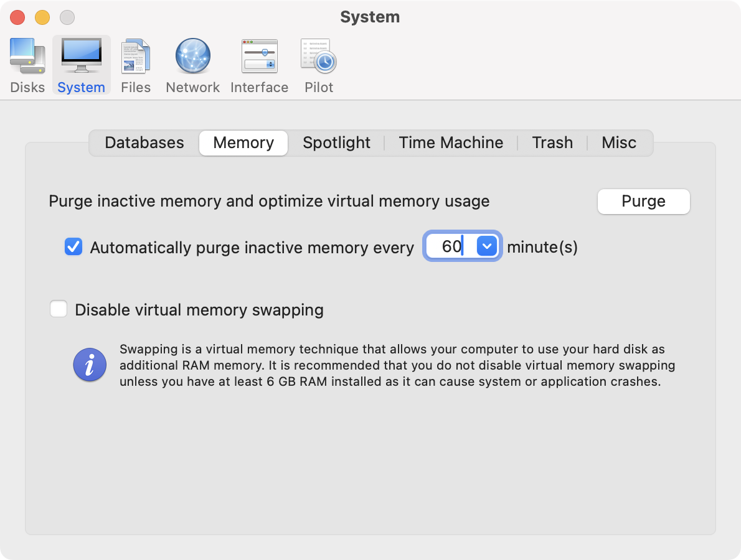Select the Memory tab
The width and height of the screenshot is (741, 560).
pos(243,142)
